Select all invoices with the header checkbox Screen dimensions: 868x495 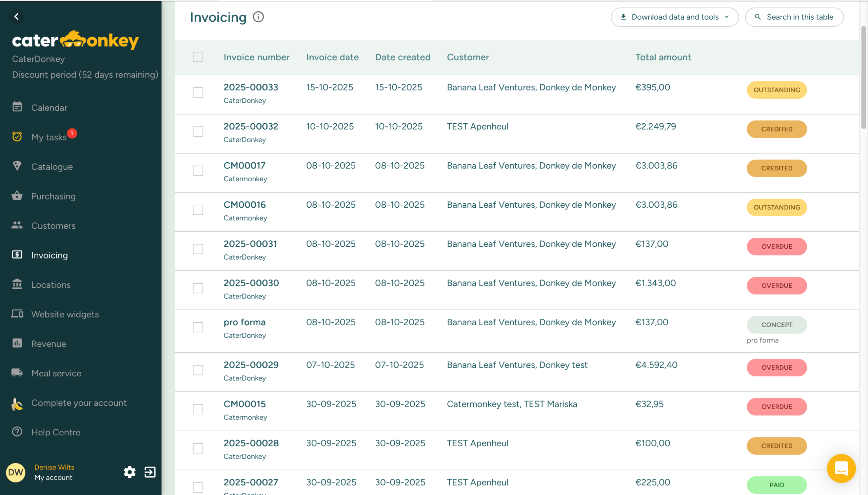coord(198,57)
